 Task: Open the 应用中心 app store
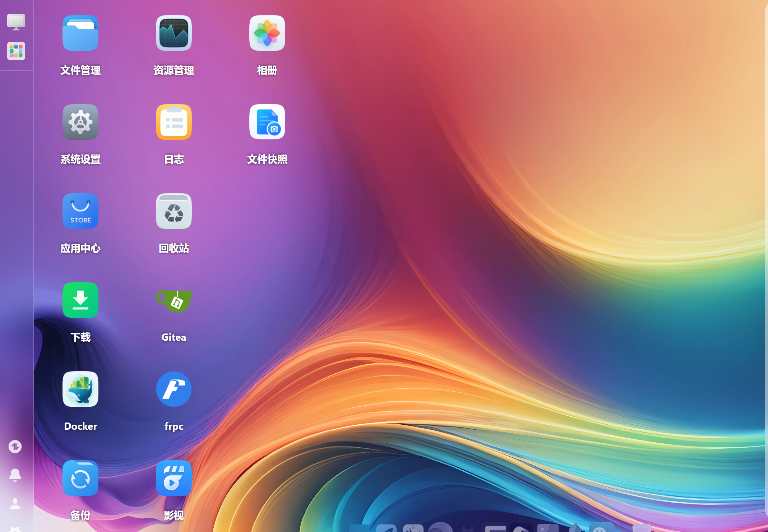coord(80,211)
